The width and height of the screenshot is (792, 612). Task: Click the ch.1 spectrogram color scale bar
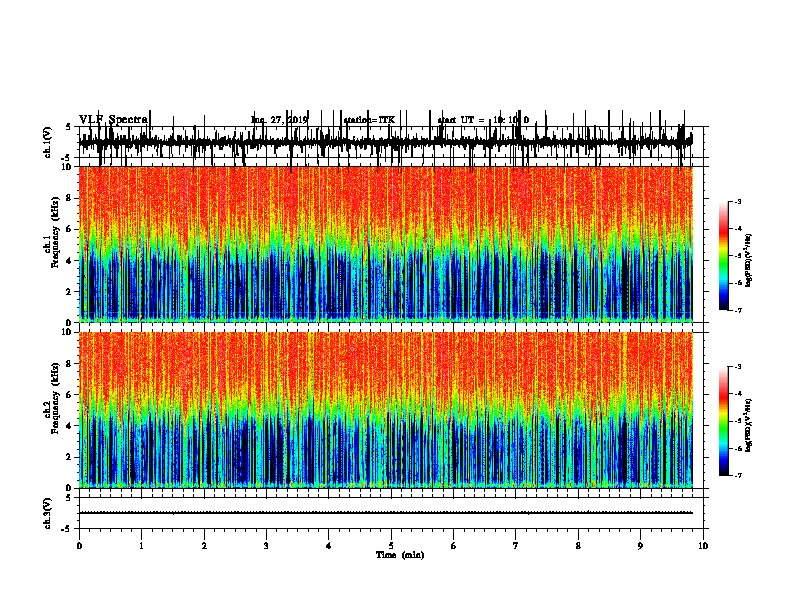click(x=724, y=255)
